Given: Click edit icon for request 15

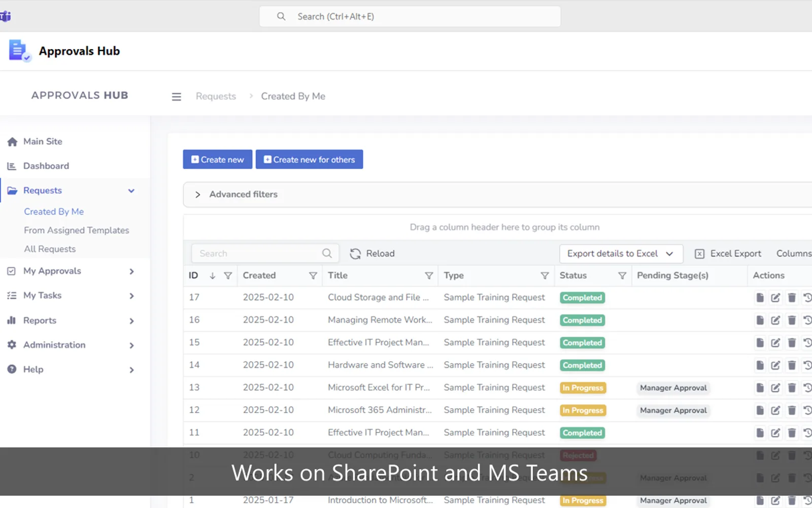Looking at the screenshot, I should tap(775, 343).
